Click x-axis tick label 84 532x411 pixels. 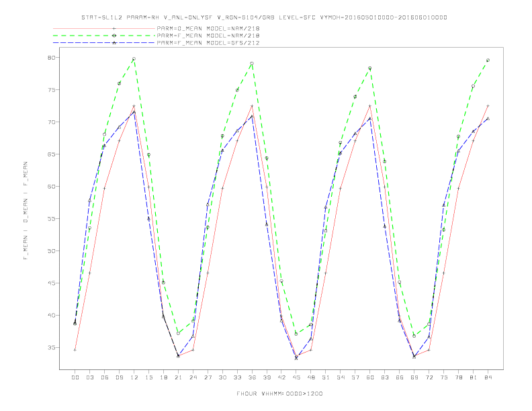(x=488, y=377)
